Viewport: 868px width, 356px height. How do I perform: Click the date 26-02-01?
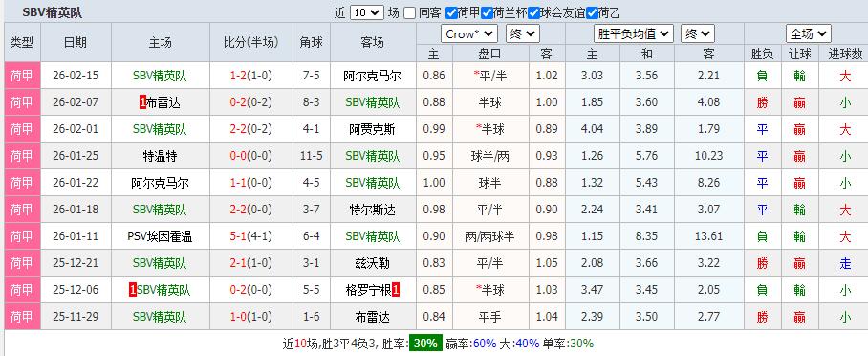coord(76,130)
